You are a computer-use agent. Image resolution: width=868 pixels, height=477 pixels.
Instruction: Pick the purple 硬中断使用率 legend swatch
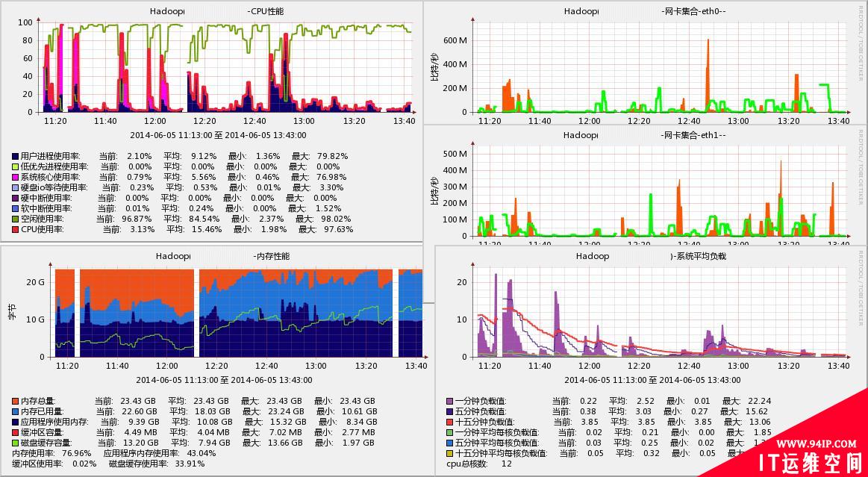coord(15,198)
